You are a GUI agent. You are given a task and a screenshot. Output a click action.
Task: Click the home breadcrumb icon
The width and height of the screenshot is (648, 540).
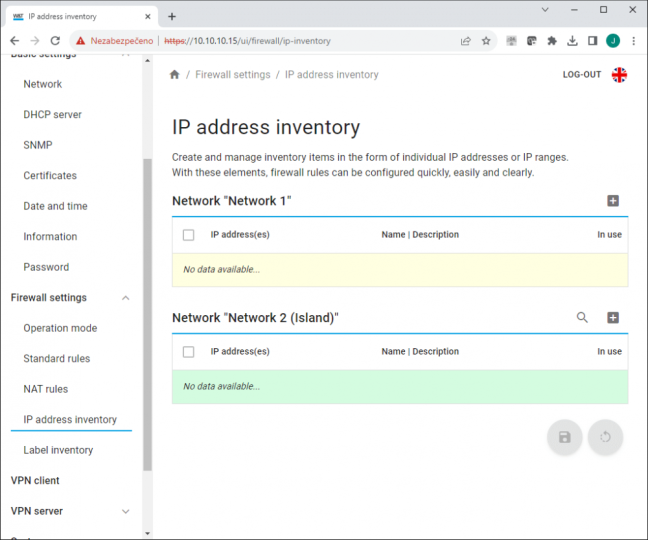click(x=174, y=74)
